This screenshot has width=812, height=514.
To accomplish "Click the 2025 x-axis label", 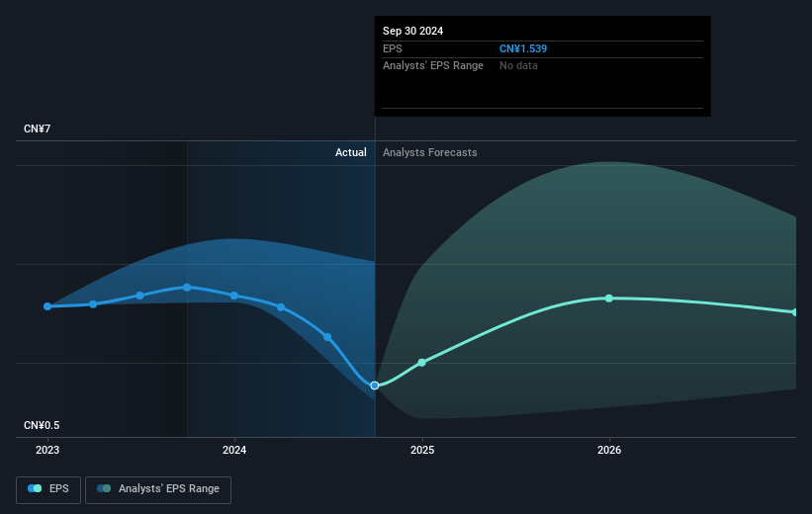I will coord(422,451).
